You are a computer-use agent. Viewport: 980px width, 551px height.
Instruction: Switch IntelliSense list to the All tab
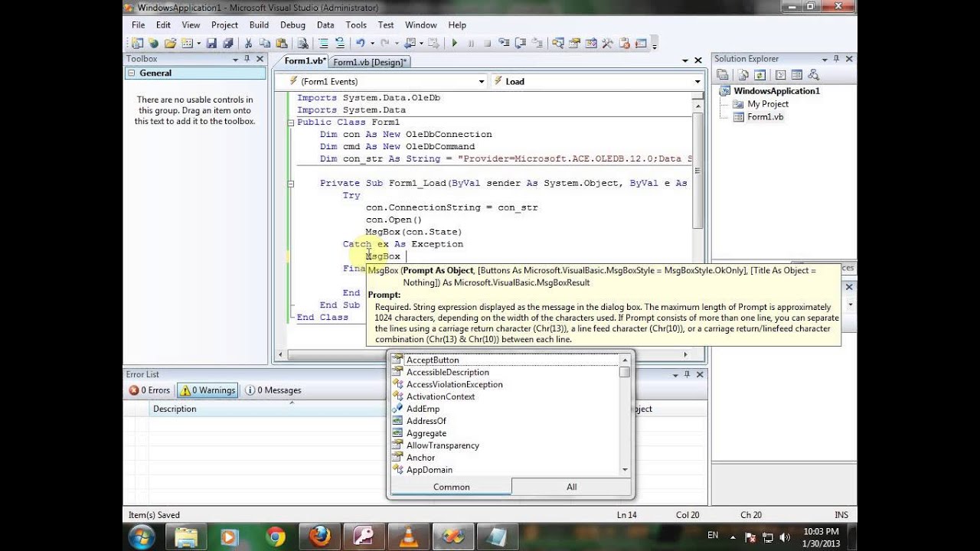click(571, 487)
